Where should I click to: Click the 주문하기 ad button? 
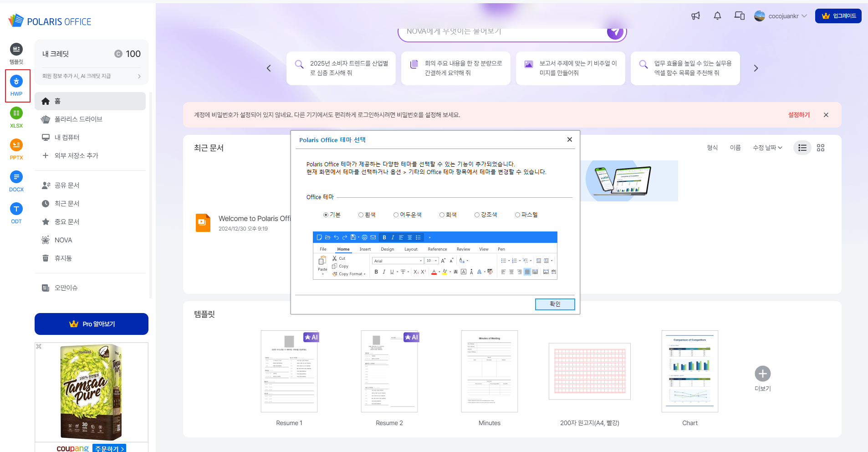(109, 448)
